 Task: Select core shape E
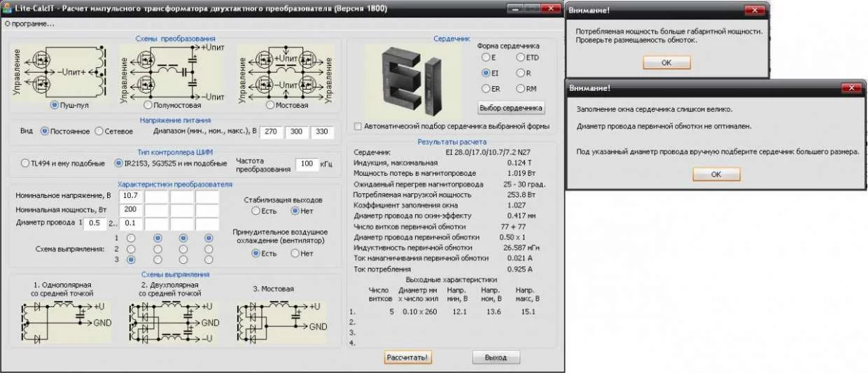(485, 57)
